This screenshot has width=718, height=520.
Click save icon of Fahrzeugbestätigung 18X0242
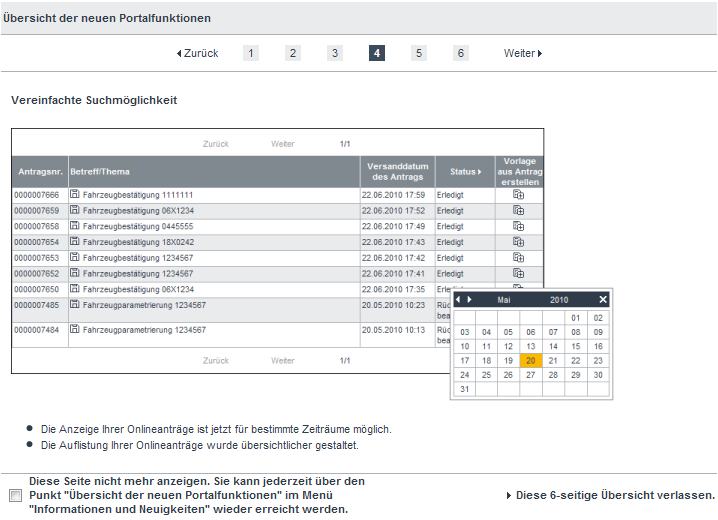(x=75, y=241)
